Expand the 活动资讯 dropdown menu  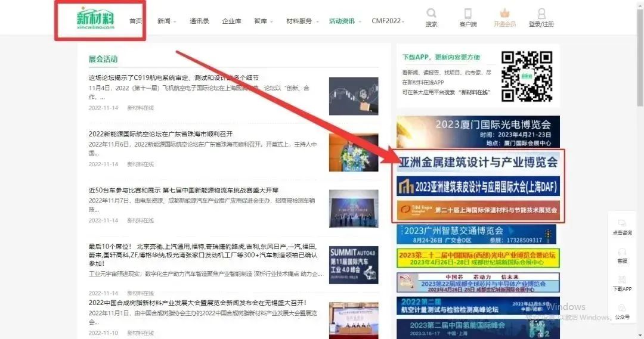360,21
